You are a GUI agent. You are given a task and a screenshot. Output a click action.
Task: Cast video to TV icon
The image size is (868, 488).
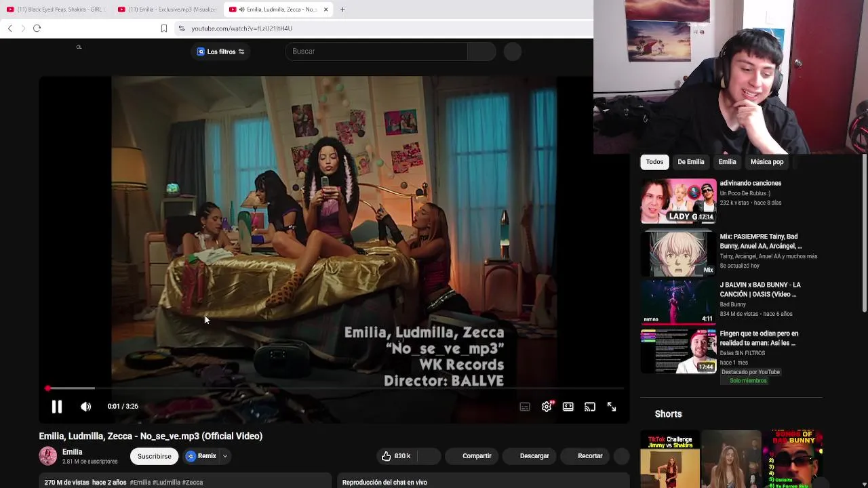(x=590, y=407)
